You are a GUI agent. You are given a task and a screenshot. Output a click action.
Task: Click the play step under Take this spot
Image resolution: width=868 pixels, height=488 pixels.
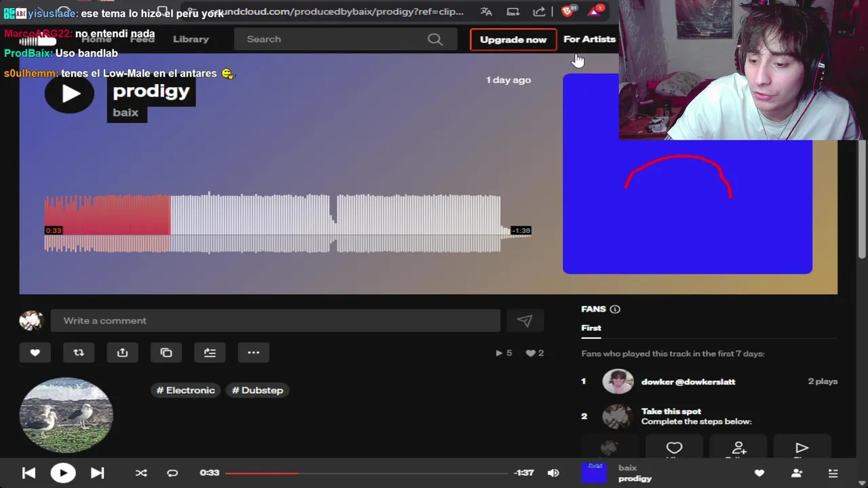pyautogui.click(x=802, y=448)
